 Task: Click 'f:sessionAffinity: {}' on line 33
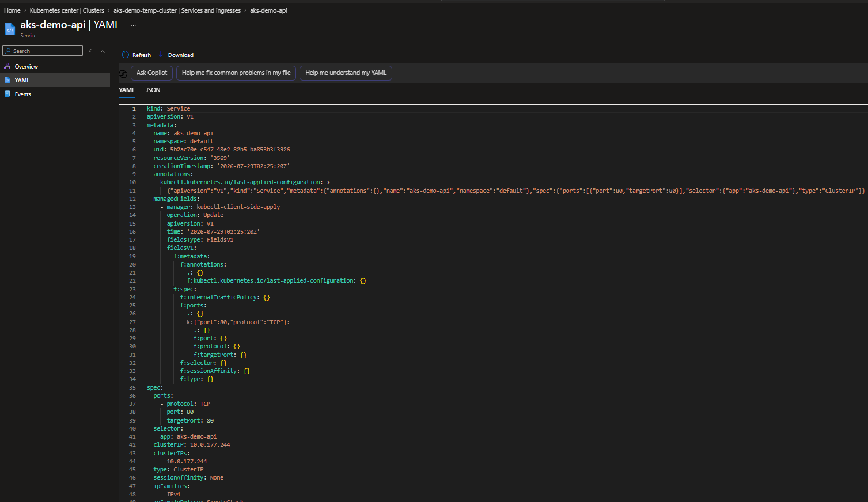215,371
